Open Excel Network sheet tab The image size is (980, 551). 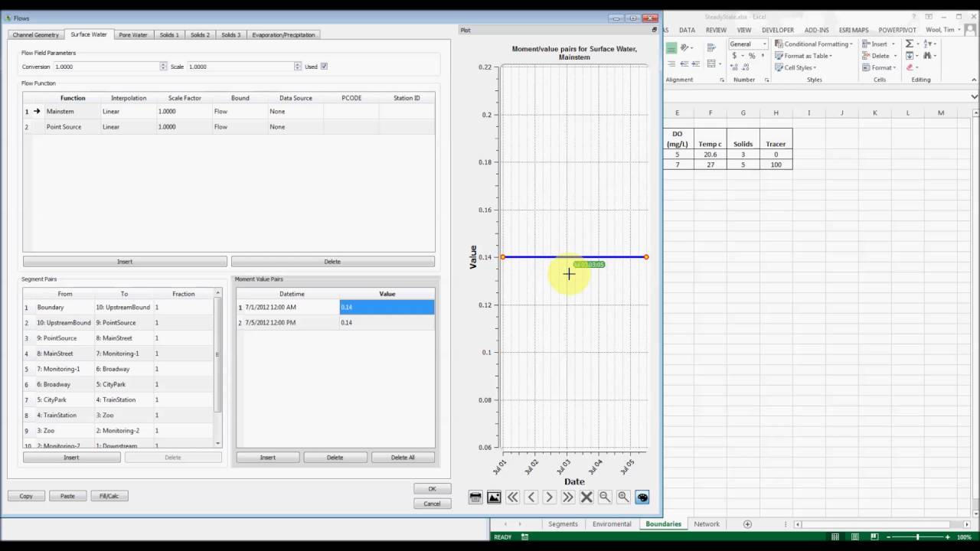(707, 524)
